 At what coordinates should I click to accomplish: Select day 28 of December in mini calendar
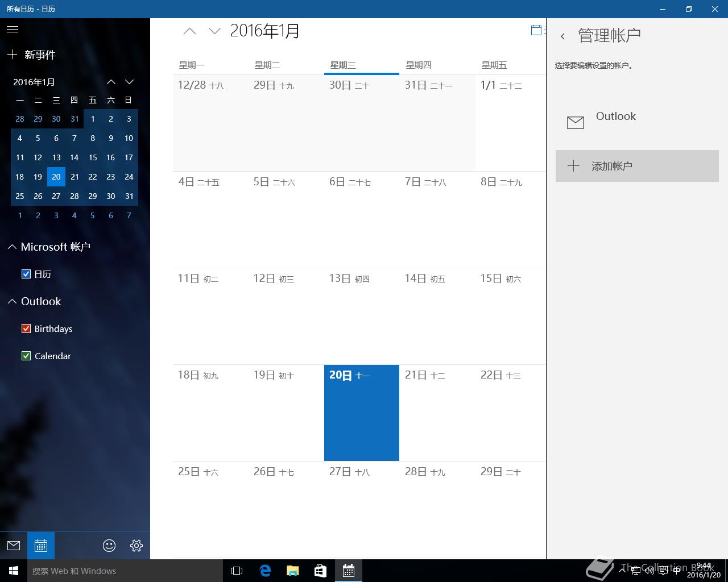[x=20, y=119]
